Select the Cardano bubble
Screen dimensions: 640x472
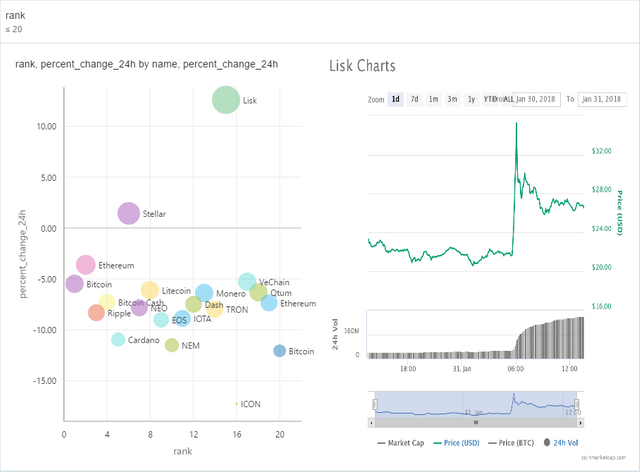coord(118,339)
